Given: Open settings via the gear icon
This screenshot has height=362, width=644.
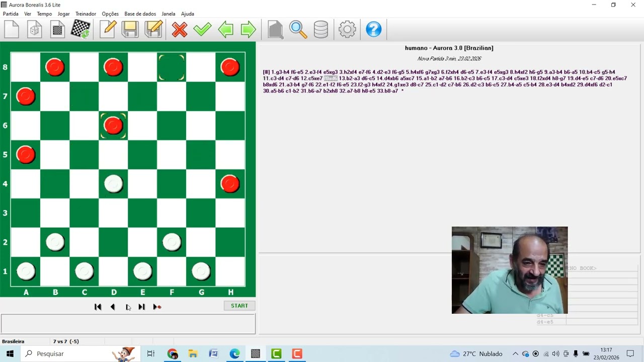Looking at the screenshot, I should (347, 29).
